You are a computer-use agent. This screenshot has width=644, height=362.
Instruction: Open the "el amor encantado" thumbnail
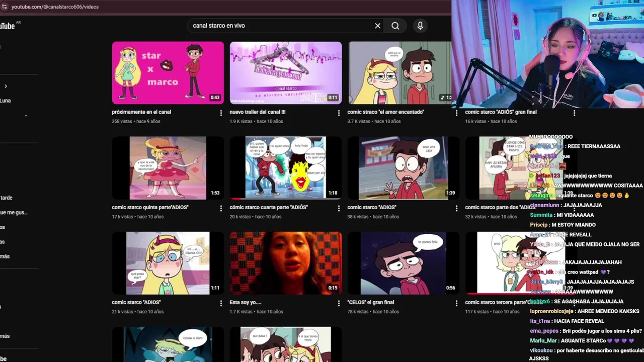coord(399,73)
